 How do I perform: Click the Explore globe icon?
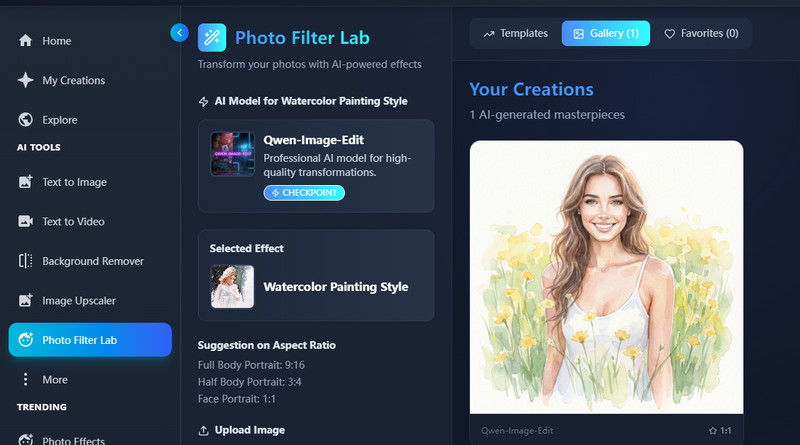point(26,120)
